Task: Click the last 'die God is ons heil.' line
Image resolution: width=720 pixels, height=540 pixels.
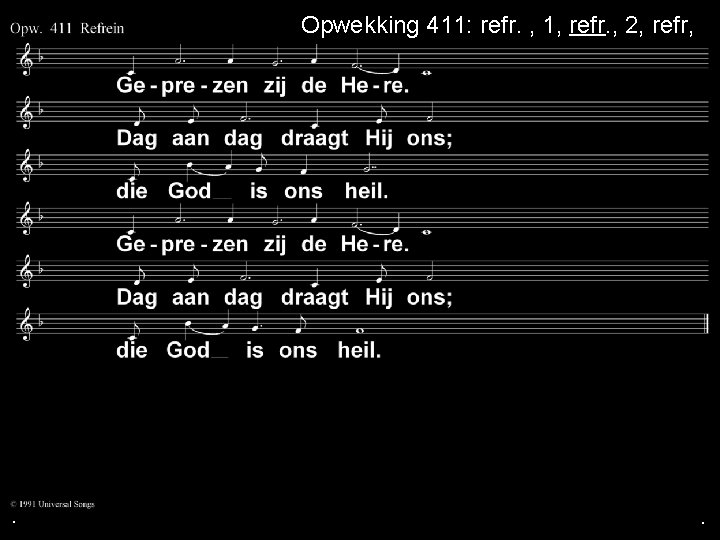Action: point(248,350)
